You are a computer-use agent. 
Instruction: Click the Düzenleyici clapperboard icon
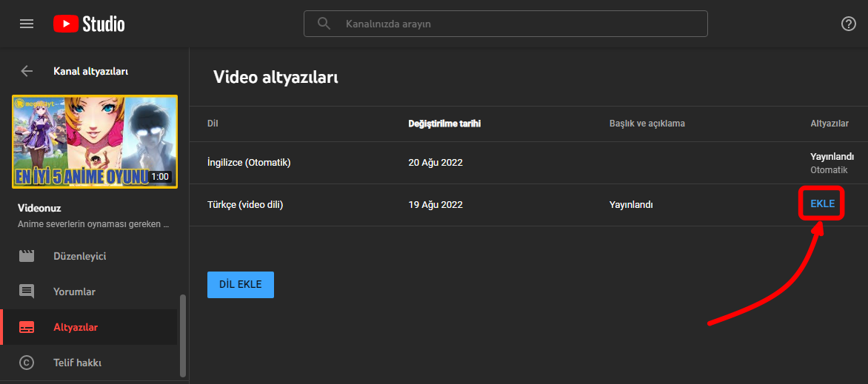pos(27,256)
